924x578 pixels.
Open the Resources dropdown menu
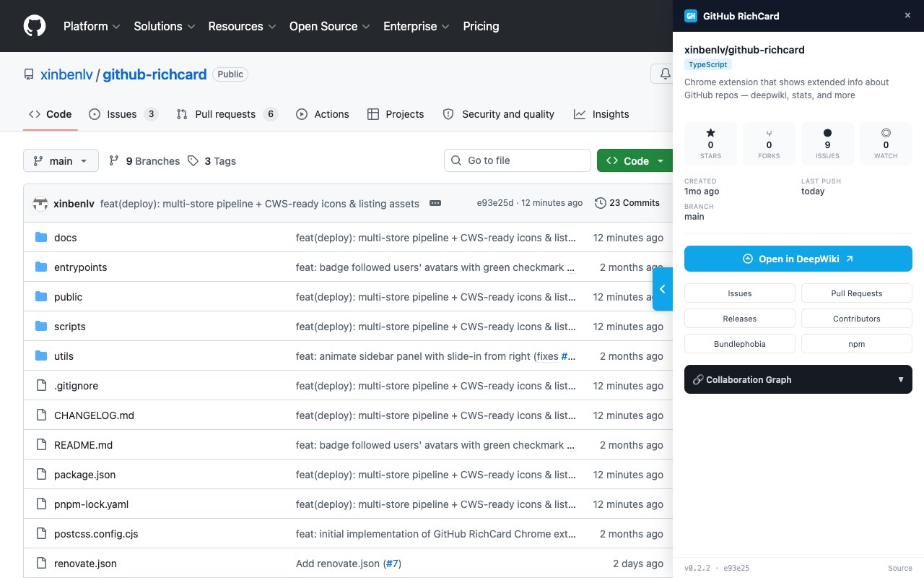(x=242, y=26)
